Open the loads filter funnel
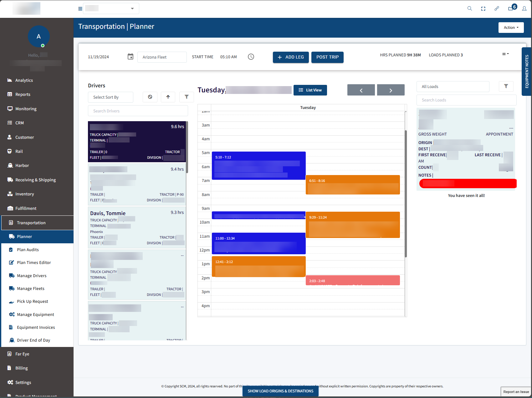 [506, 86]
